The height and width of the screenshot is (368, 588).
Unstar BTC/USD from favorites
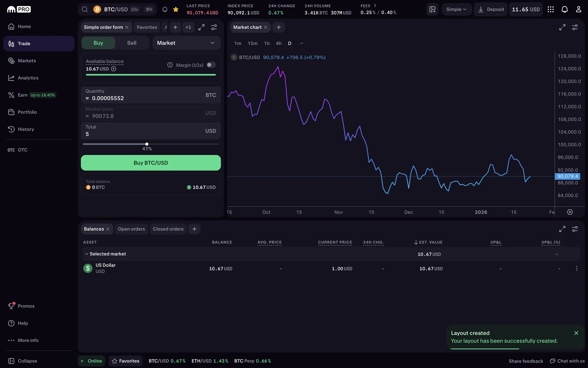pyautogui.click(x=176, y=10)
